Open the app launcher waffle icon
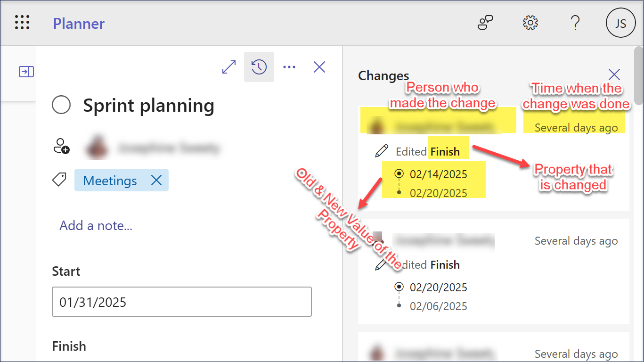 22,23
